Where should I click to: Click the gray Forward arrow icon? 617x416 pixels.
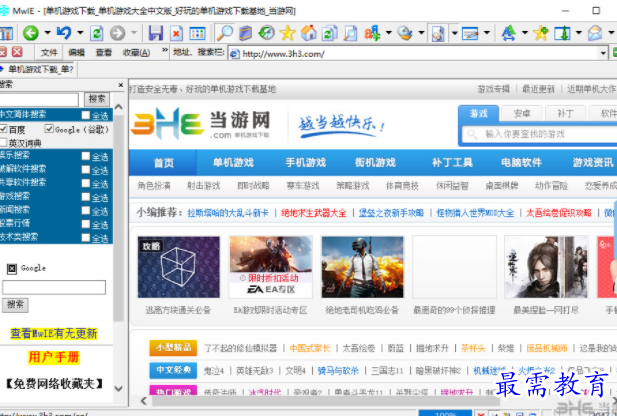click(x=117, y=33)
